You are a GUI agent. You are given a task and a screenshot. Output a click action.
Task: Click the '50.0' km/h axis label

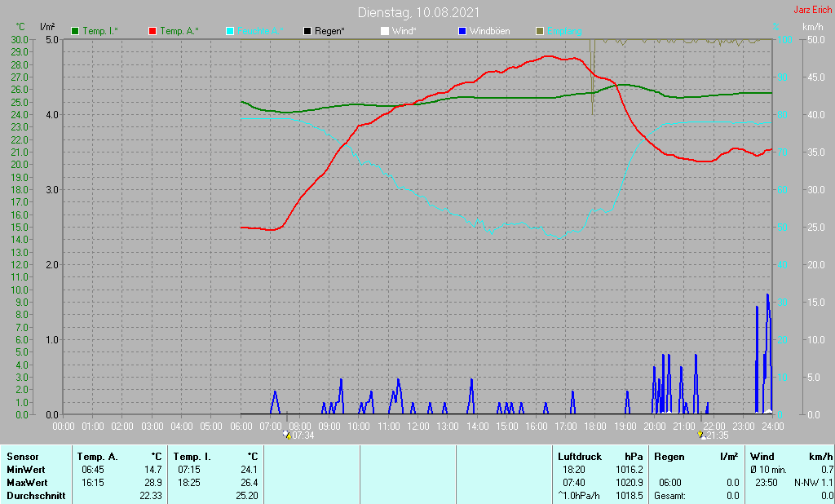click(816, 39)
